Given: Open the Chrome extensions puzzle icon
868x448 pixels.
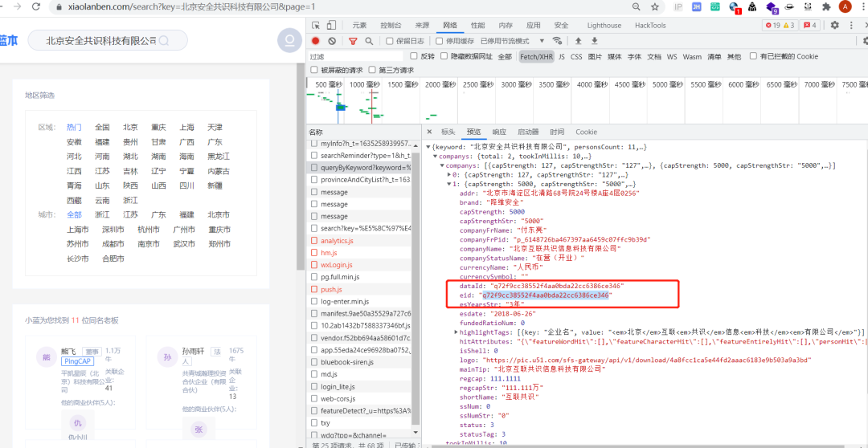Looking at the screenshot, I should tap(826, 7).
